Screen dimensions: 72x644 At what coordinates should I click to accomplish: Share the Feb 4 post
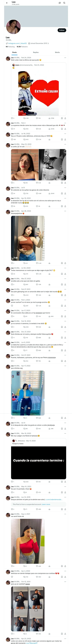[x=65, y=129]
